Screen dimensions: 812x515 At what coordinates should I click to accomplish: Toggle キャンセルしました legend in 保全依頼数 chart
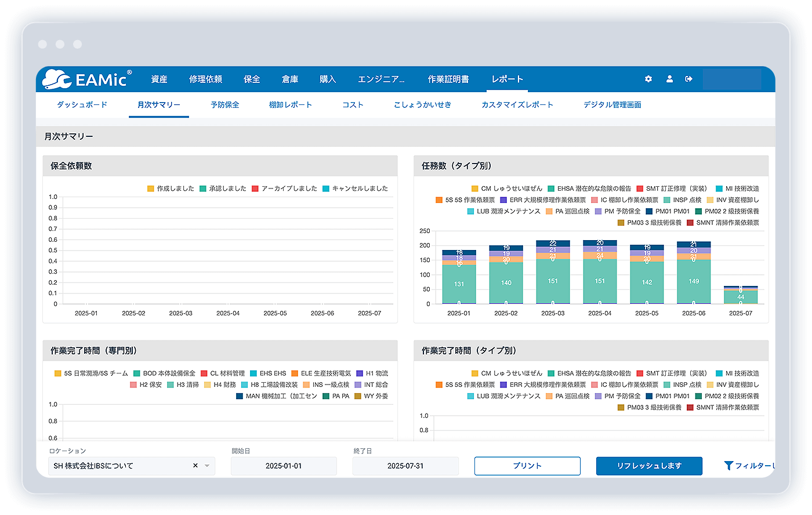355,188
